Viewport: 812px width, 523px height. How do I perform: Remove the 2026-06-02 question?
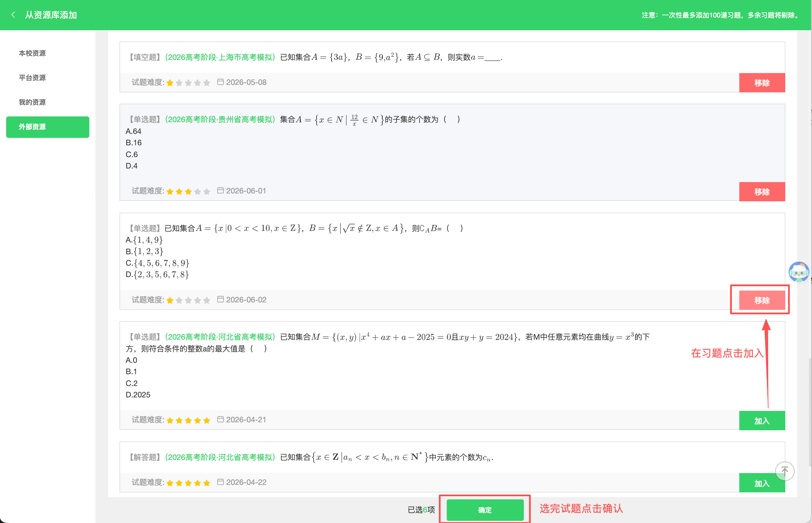click(762, 300)
